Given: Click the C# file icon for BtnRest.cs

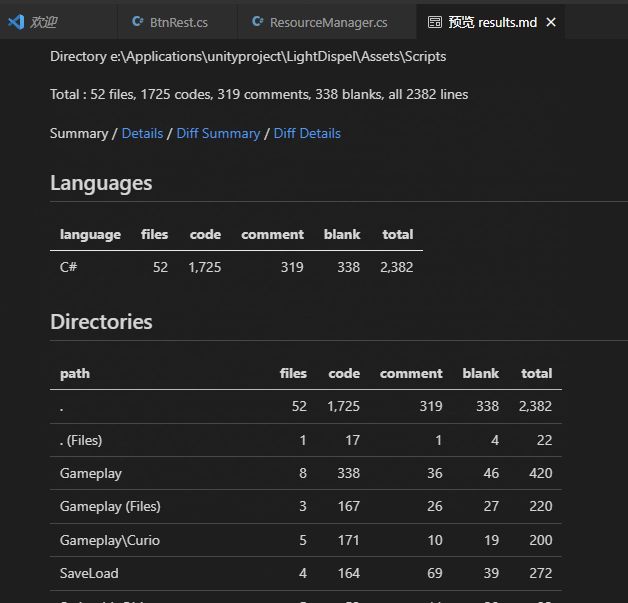Looking at the screenshot, I should pos(138,21).
